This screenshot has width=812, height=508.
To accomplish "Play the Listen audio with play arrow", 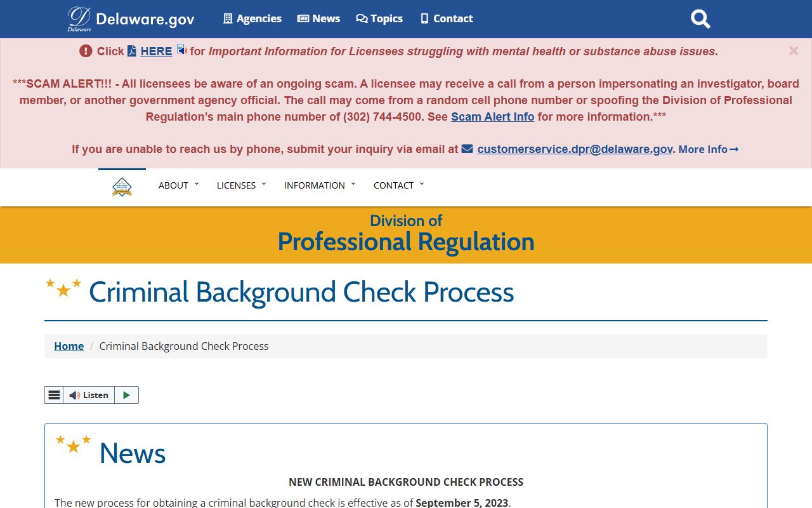I will [x=126, y=395].
